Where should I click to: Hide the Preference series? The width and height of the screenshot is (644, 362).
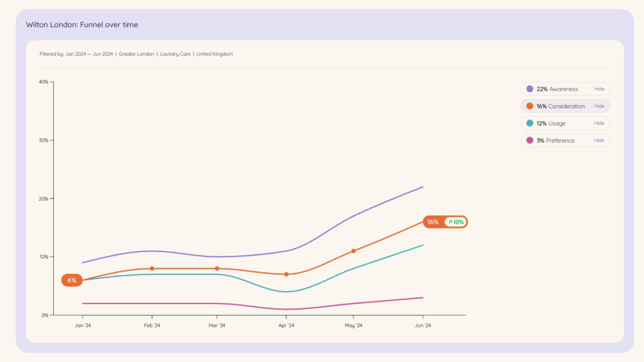tap(599, 140)
